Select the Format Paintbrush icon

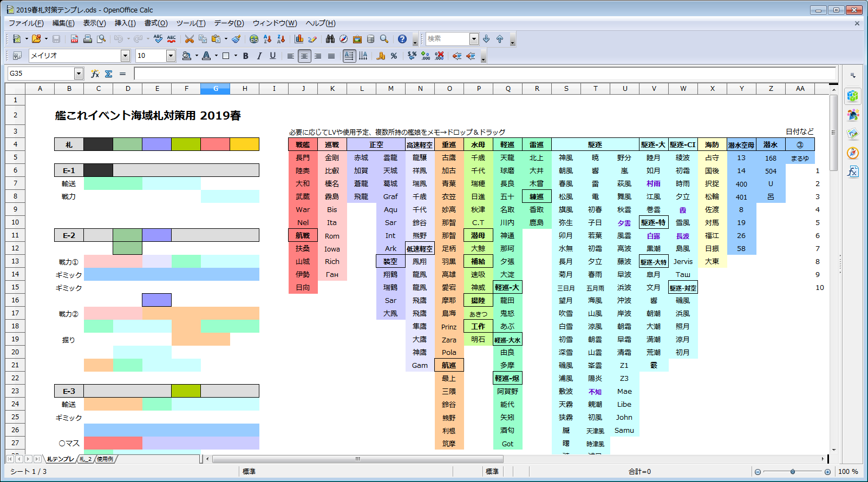click(236, 39)
